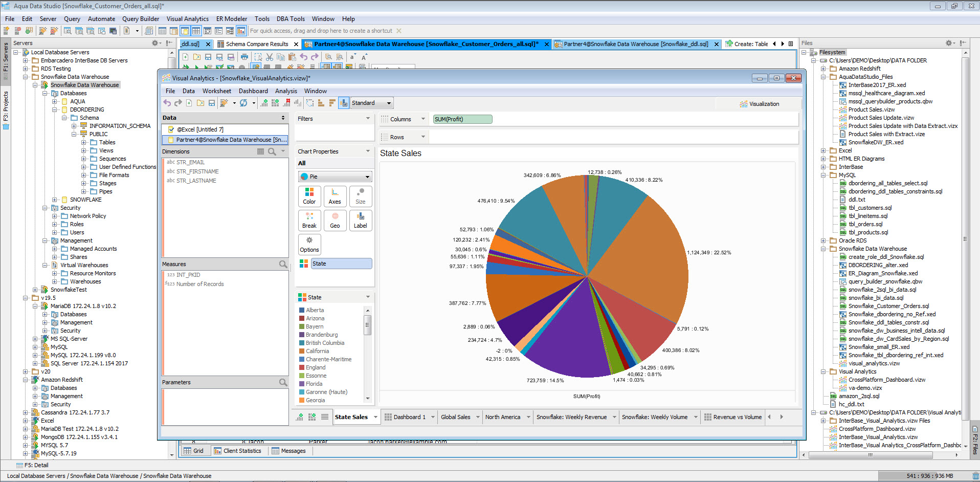The image size is (980, 482).
Task: Click Sort Descending bars icon in toolbar
Action: pyautogui.click(x=332, y=103)
